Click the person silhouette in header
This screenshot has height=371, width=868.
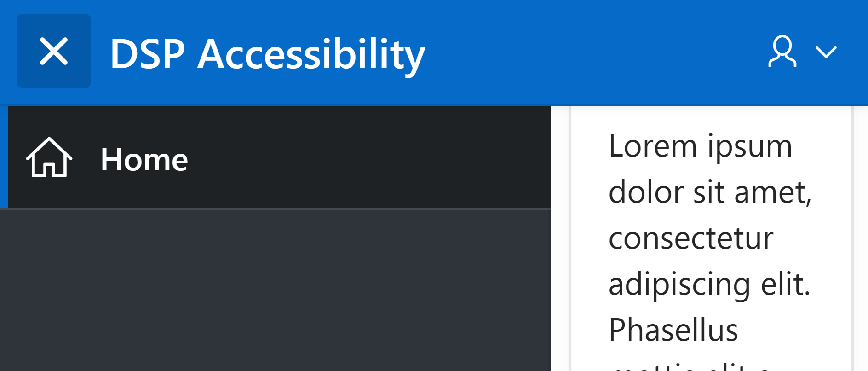tap(782, 52)
